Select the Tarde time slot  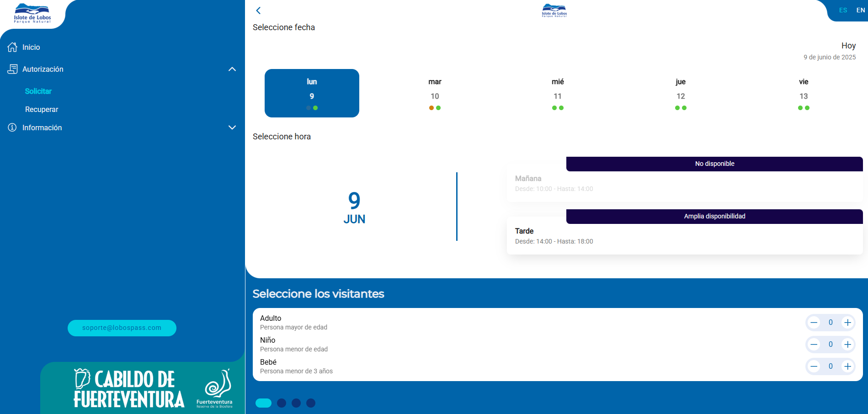(684, 236)
